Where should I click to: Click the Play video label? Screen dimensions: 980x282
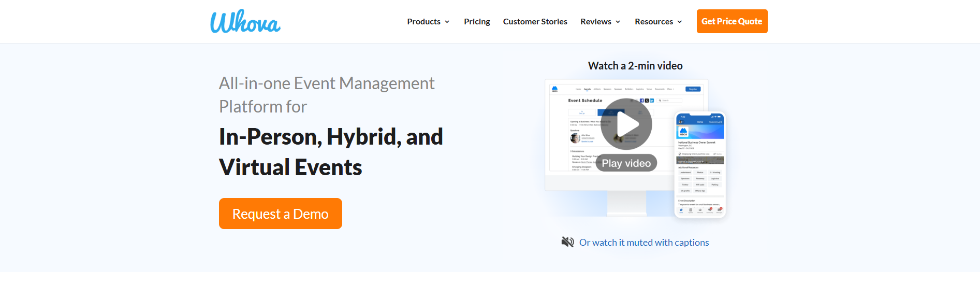626,163
